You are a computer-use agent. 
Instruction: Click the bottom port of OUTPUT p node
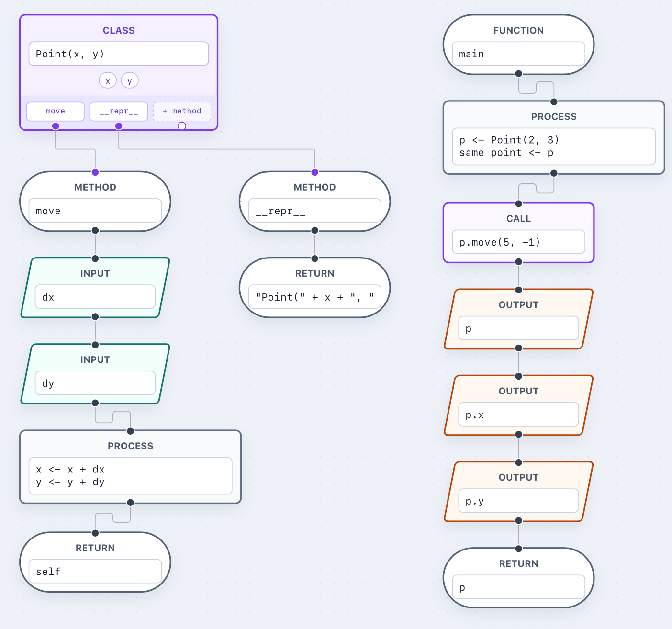coord(519,348)
